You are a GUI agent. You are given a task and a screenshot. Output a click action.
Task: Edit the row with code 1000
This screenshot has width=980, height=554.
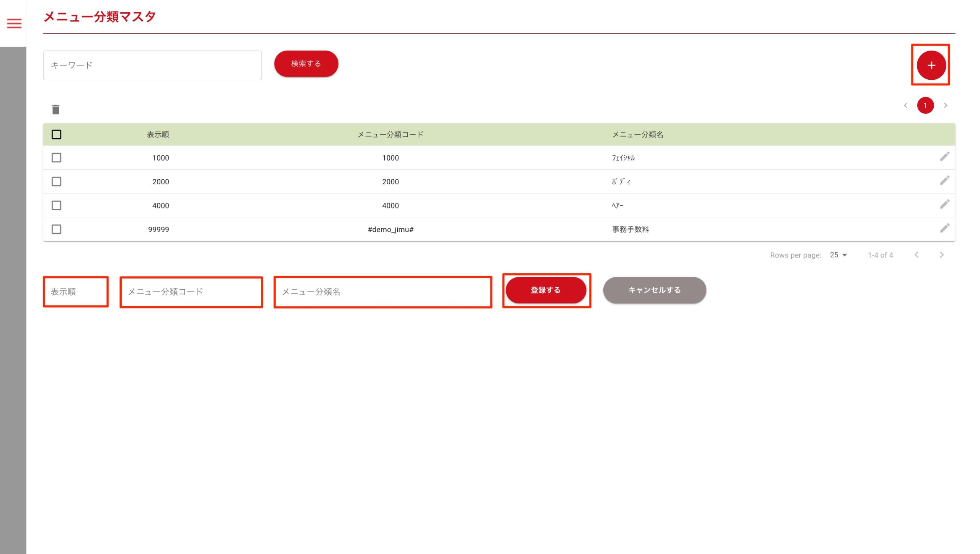[x=944, y=157]
